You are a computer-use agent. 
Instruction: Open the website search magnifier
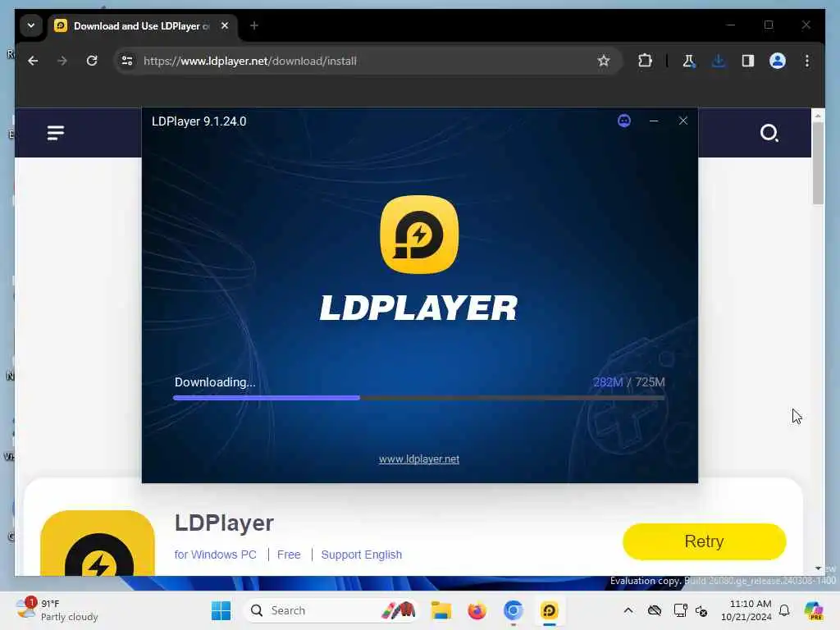tap(769, 133)
